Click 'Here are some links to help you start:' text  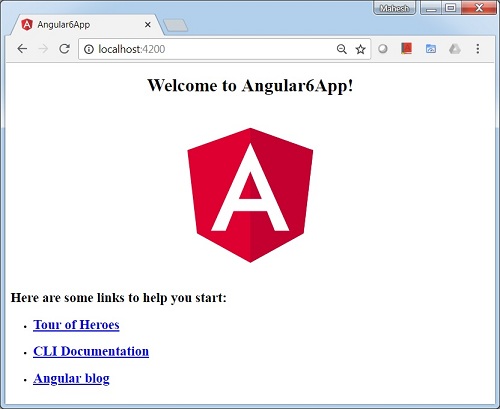pyautogui.click(x=119, y=298)
